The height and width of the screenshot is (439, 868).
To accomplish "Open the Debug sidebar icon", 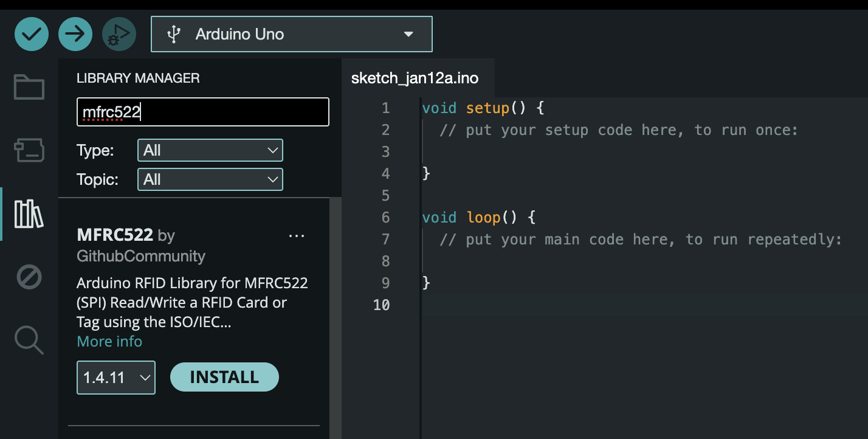I will pyautogui.click(x=29, y=278).
